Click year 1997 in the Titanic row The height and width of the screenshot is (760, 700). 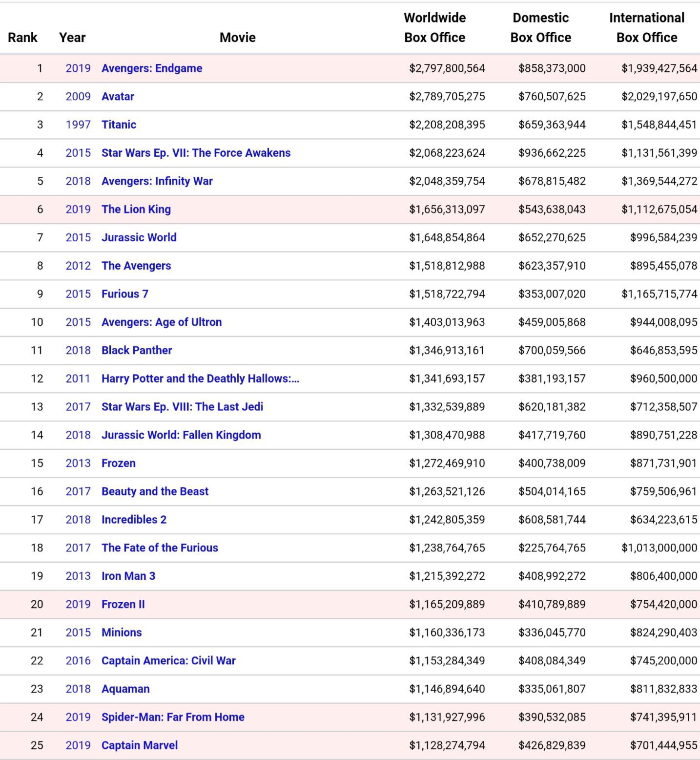78,125
